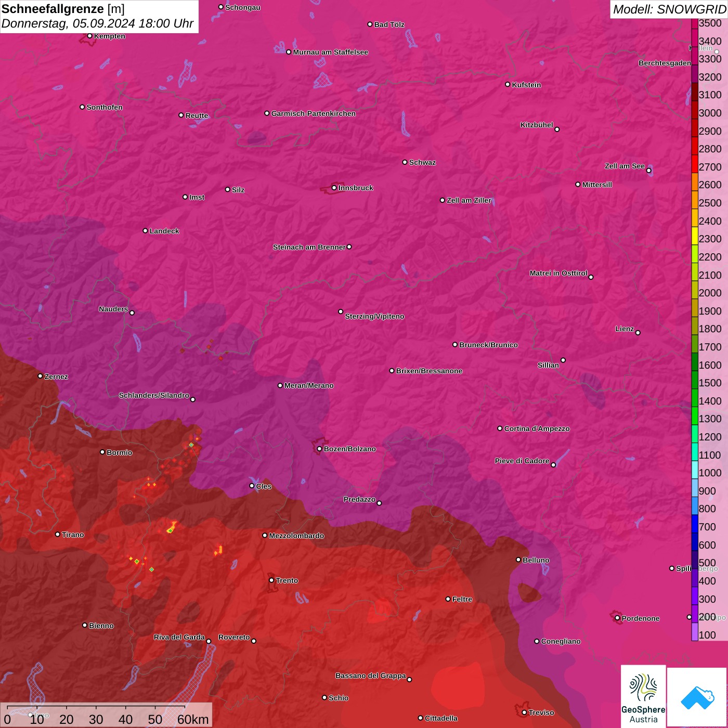Image resolution: width=728 pixels, height=728 pixels.
Task: Click the Cittadella marker dot
Action: point(420,718)
